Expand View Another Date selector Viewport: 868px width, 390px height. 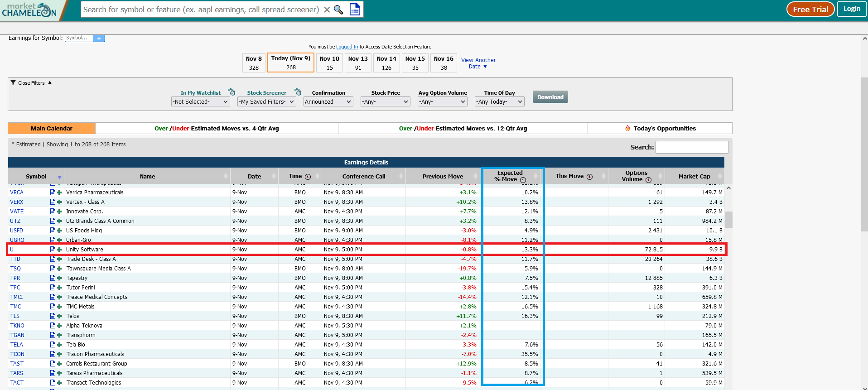click(478, 63)
